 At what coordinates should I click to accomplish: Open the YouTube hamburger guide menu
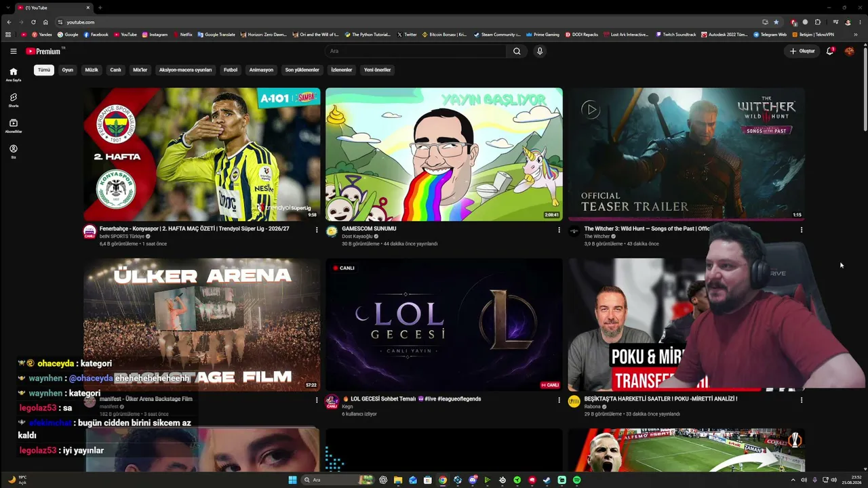(x=13, y=51)
